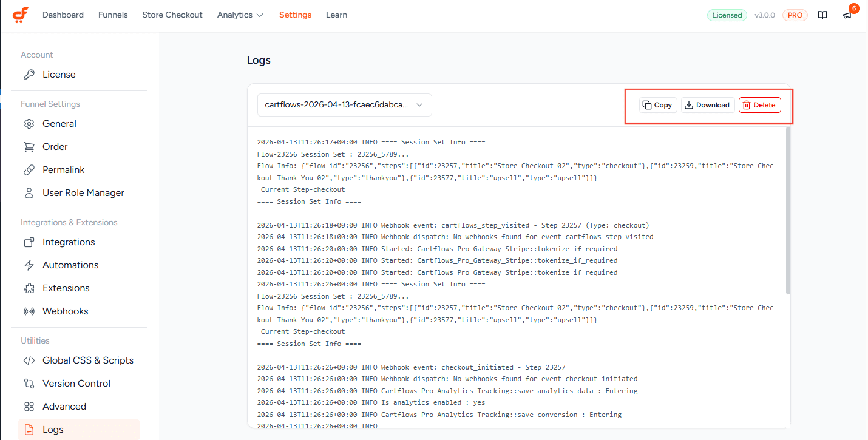Image resolution: width=868 pixels, height=440 pixels.
Task: Click the notification count badge 6
Action: tap(853, 8)
